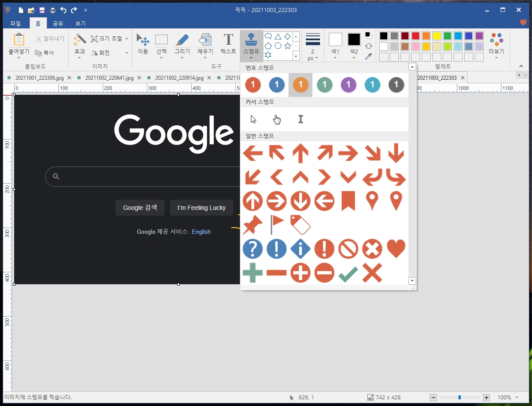Pick the red X cross stamp in the bottom row
Screen dimensions: 532x406
tap(372, 273)
